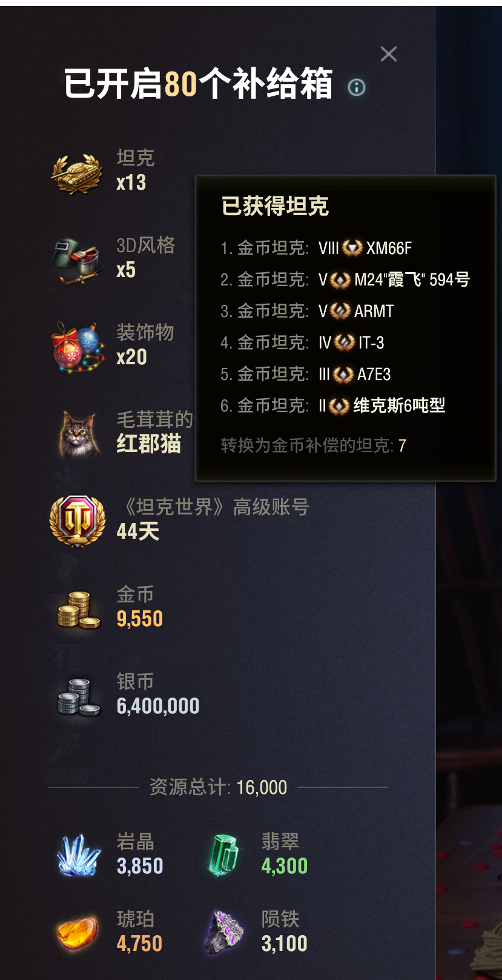This screenshot has width=502, height=980.
Task: Click the green emerald resource icon
Action: [x=224, y=855]
